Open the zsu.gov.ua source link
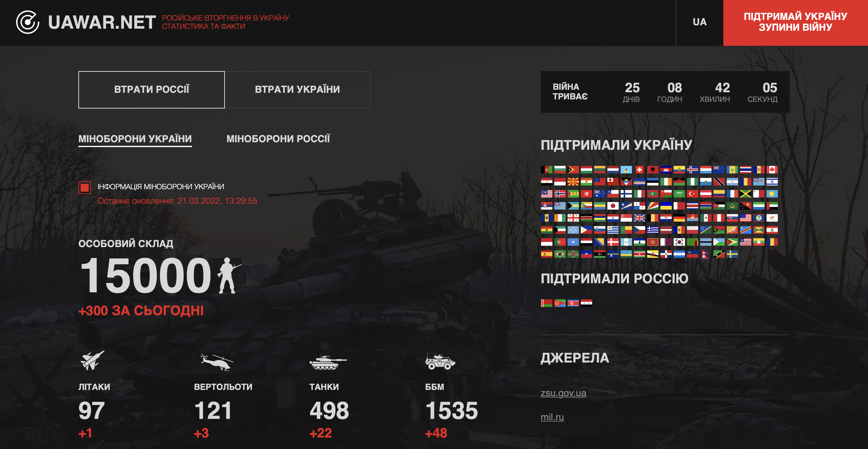 click(563, 393)
